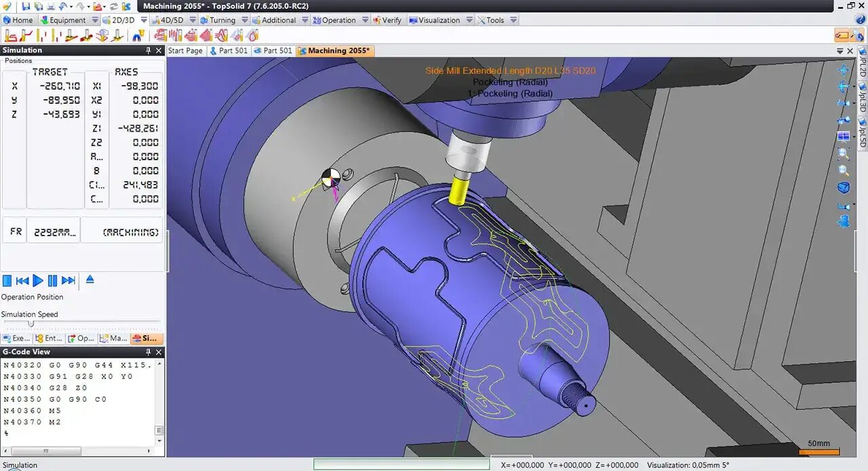Screen dimensions: 868x471
Task: Stop the simulation playback
Action: coord(7,280)
